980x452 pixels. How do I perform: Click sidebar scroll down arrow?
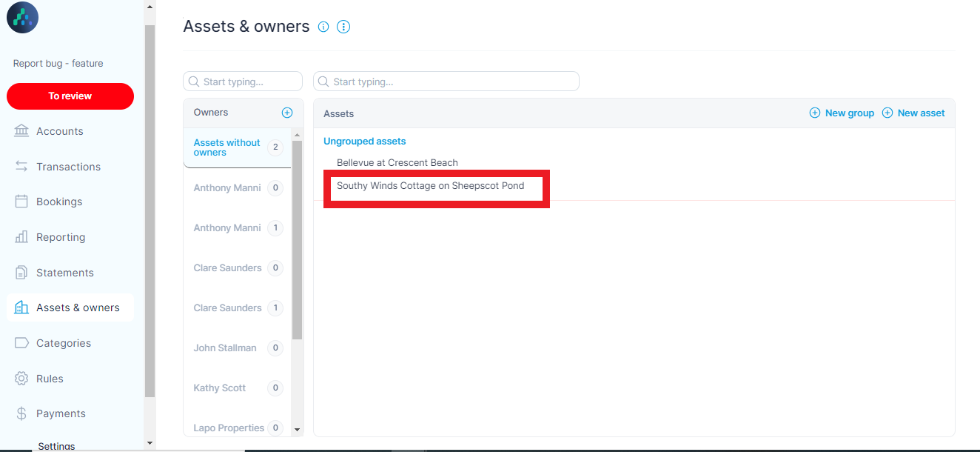150,443
